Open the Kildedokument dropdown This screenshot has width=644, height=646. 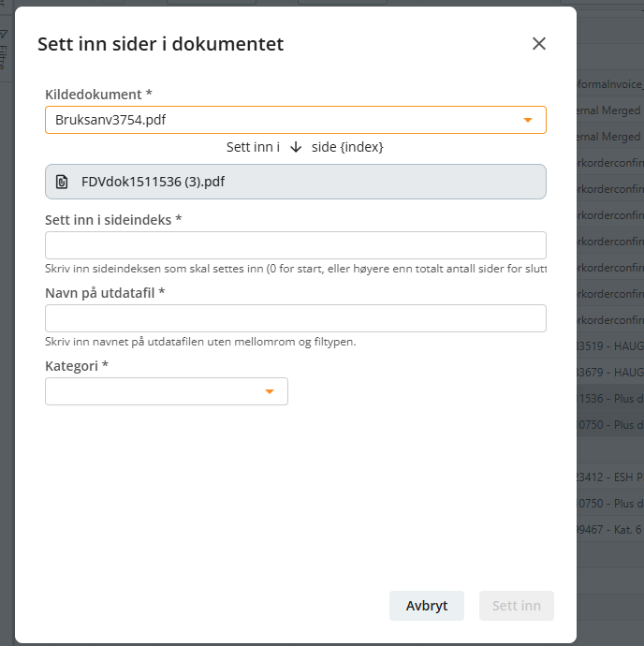[296, 120]
